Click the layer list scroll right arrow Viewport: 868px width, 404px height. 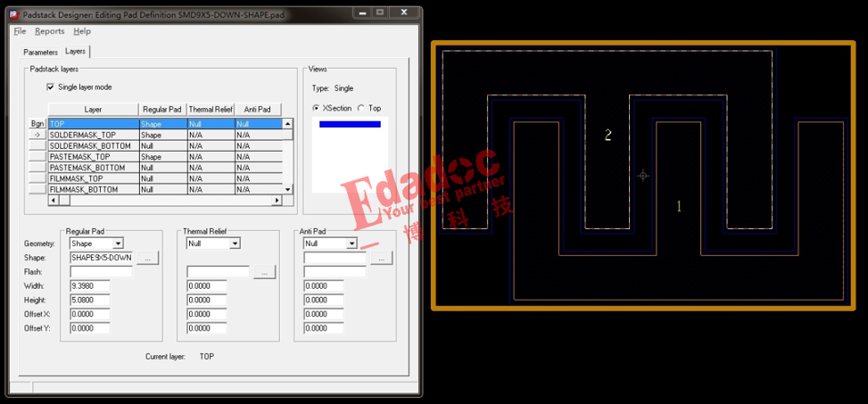click(x=277, y=201)
